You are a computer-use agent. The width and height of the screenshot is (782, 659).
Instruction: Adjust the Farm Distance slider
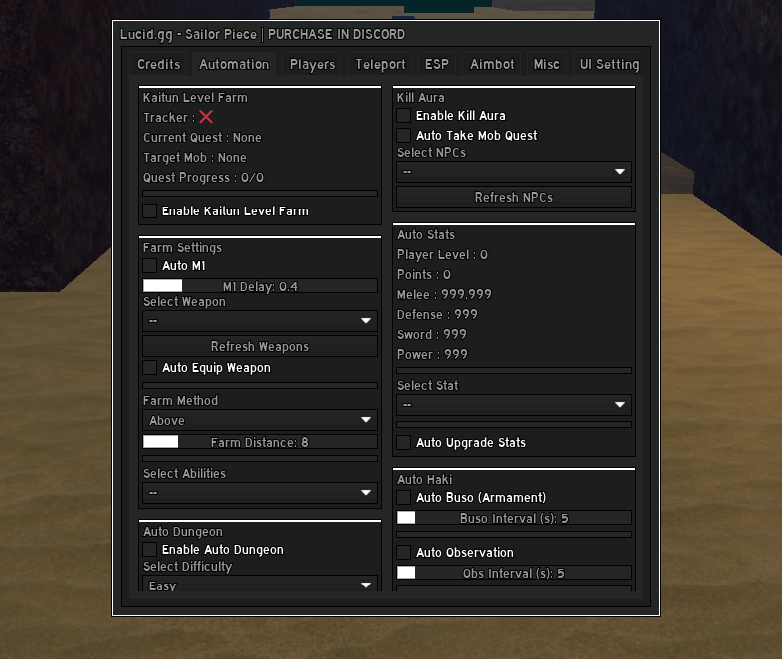260,442
